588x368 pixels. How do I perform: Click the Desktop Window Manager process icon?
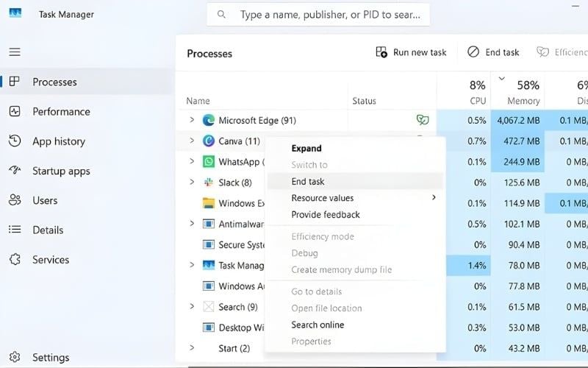click(209, 328)
